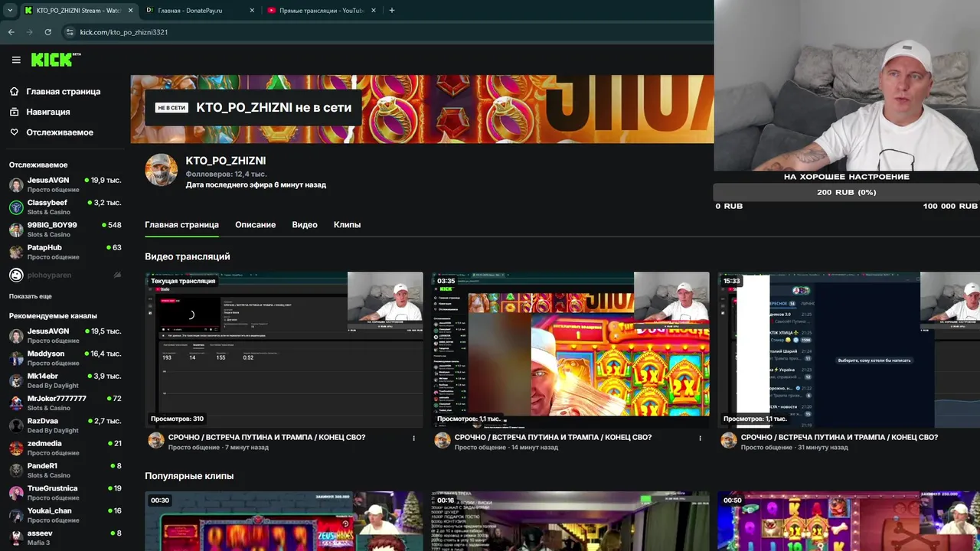Image resolution: width=980 pixels, height=551 pixels.
Task: Open followed channel Classybeef
Action: pyautogui.click(x=65, y=207)
